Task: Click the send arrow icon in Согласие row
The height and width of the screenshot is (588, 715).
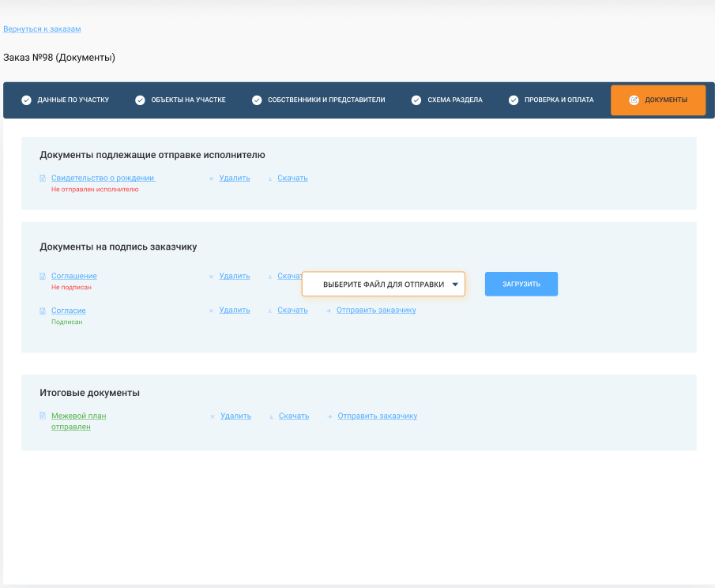Action: coord(329,311)
